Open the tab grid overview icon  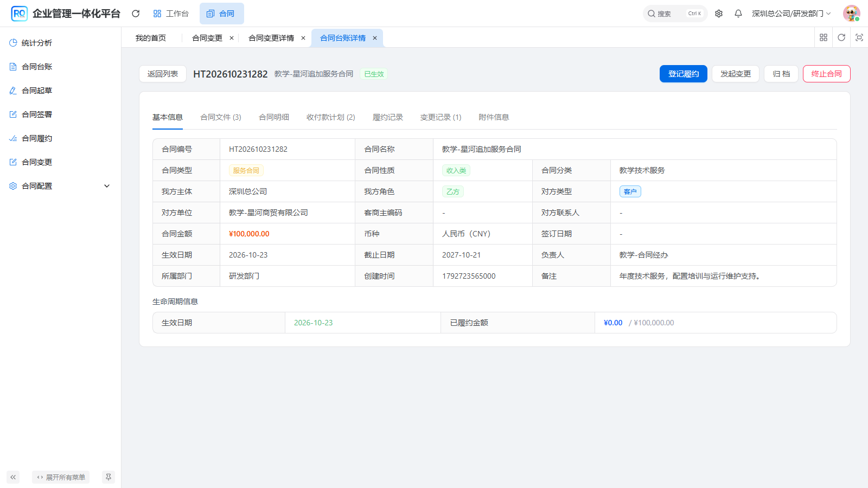(824, 37)
